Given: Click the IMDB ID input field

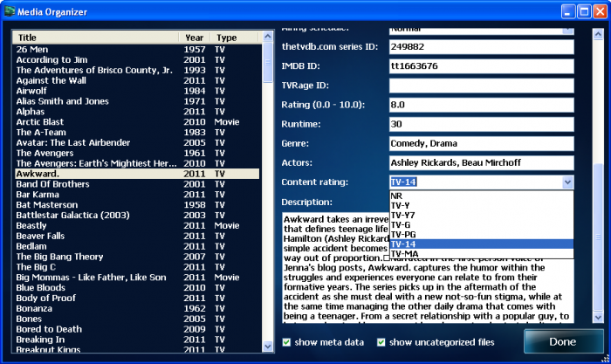Looking at the screenshot, I should click(x=481, y=66).
